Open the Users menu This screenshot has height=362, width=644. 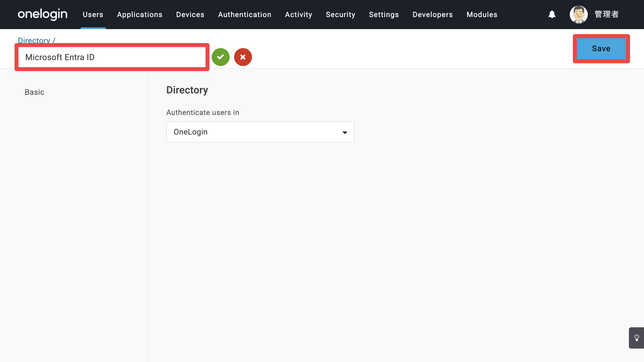(x=93, y=15)
